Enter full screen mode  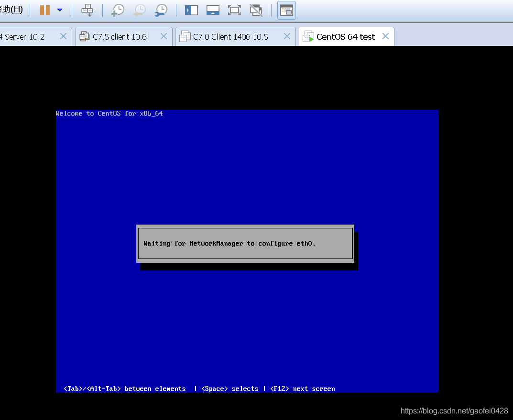tap(235, 10)
